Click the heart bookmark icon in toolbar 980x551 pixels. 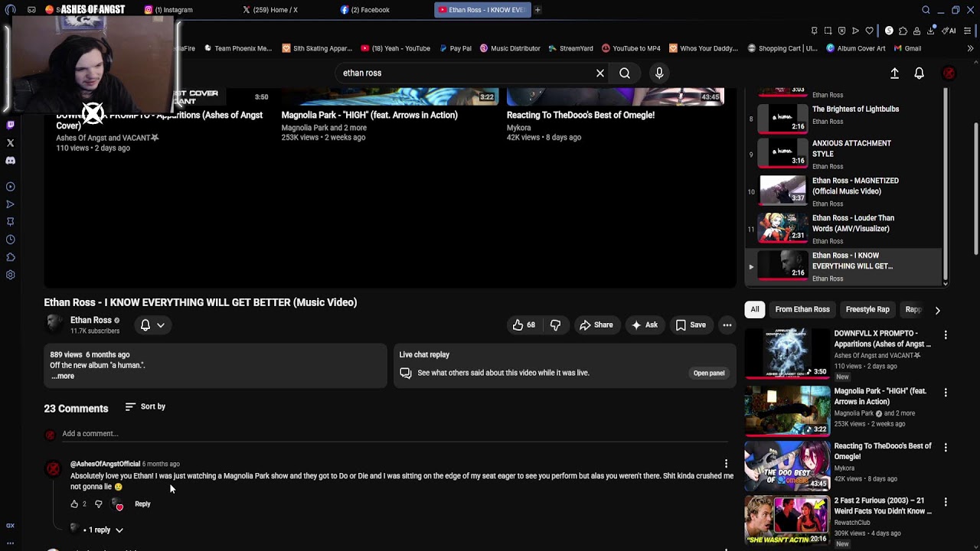(x=869, y=31)
